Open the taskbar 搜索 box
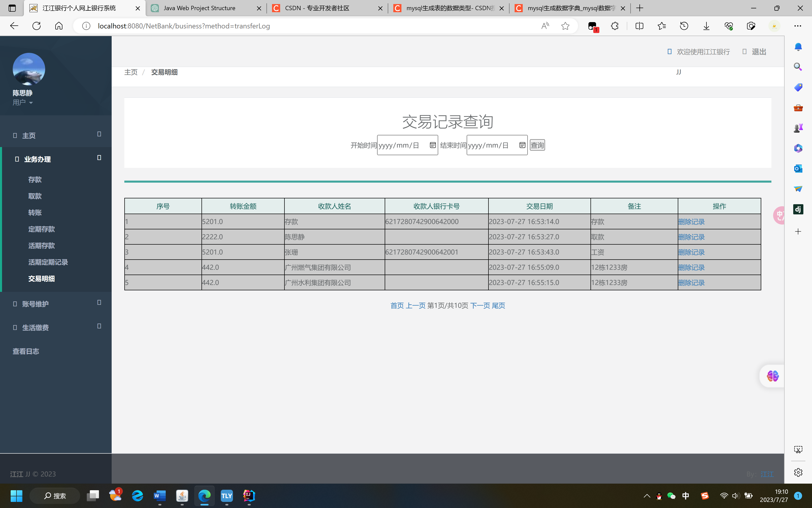812x508 pixels. pyautogui.click(x=55, y=496)
